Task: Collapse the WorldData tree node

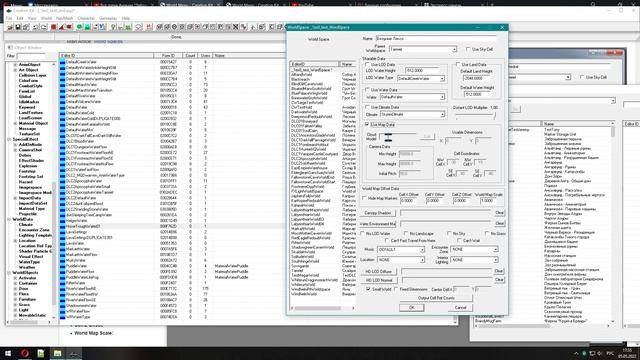Action: pyautogui.click(x=9, y=219)
